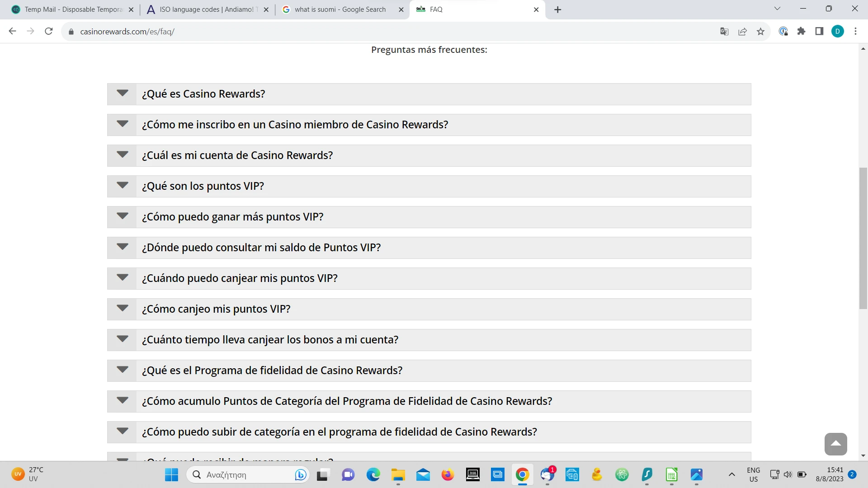Image resolution: width=868 pixels, height=488 pixels.
Task: Open the Chrome three-dot menu
Action: tap(855, 31)
